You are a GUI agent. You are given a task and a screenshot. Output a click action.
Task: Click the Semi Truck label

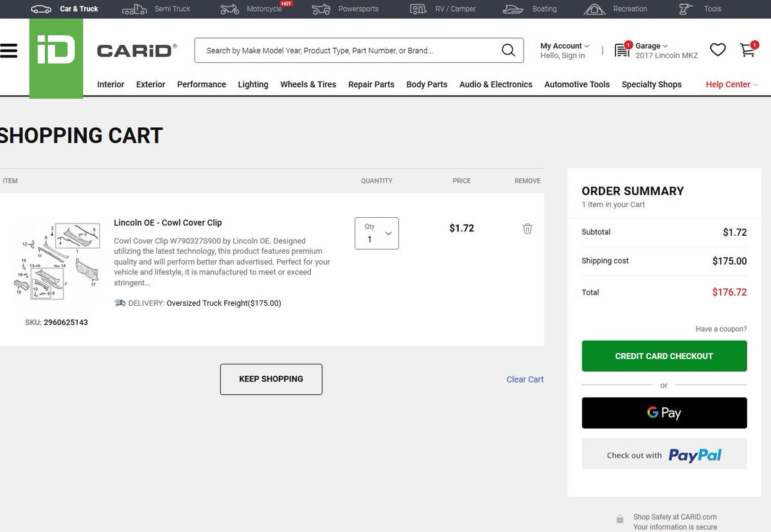pyautogui.click(x=172, y=9)
